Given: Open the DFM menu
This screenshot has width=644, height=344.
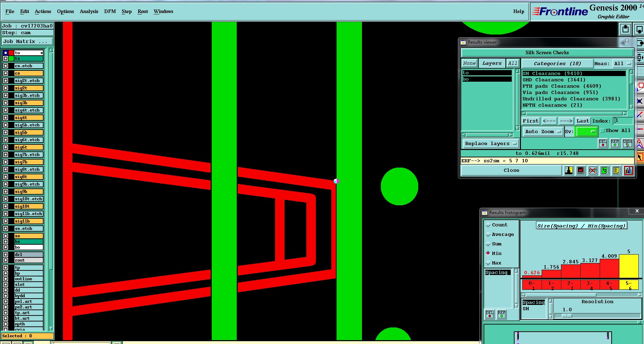Looking at the screenshot, I should [110, 11].
